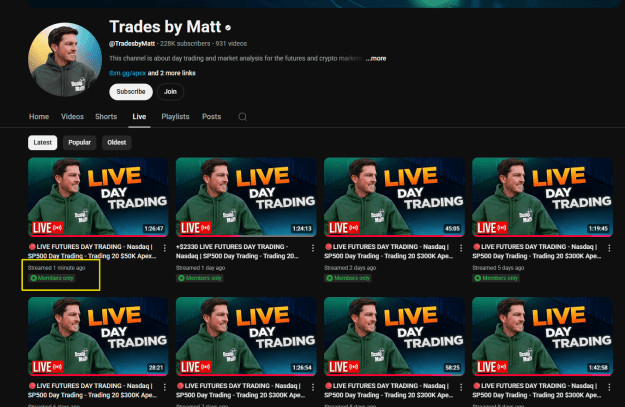The width and height of the screenshot is (625, 407).
Task: Open the title ending in $50K Apex
Action: (92, 252)
